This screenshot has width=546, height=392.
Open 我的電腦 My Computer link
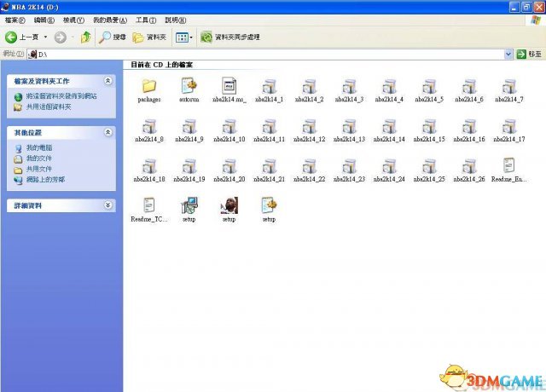click(x=39, y=147)
